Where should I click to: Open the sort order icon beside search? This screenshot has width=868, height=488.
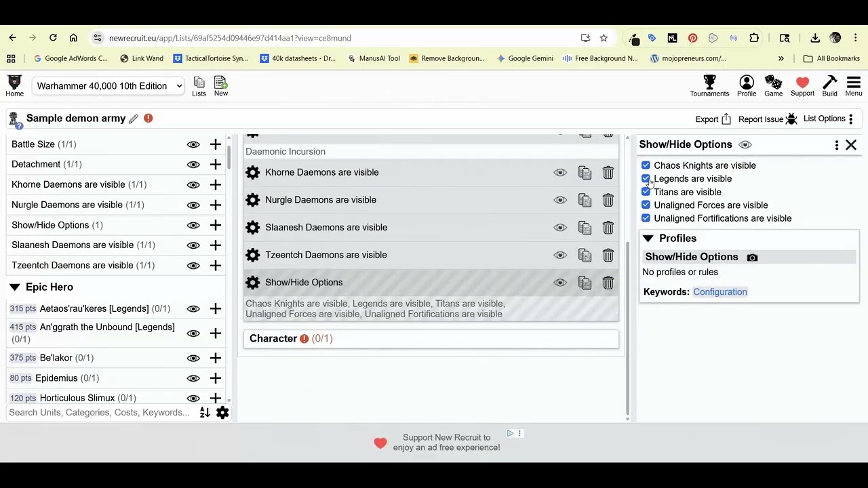205,413
